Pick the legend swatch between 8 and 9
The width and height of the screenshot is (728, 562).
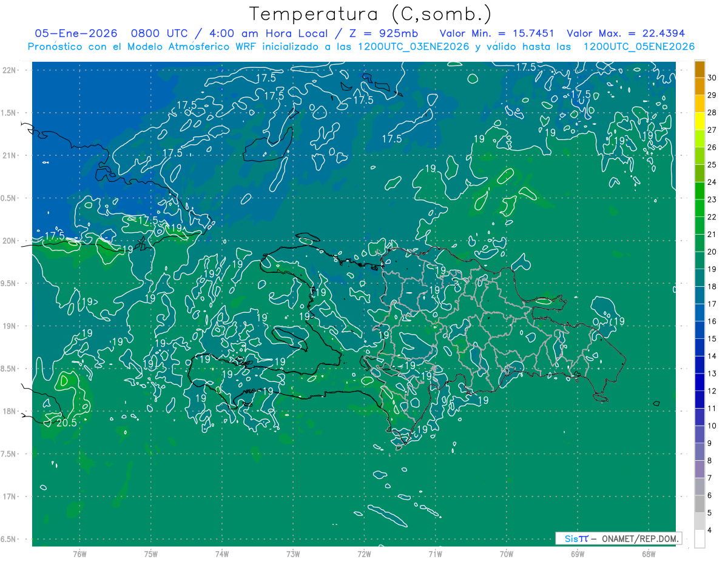tap(699, 452)
